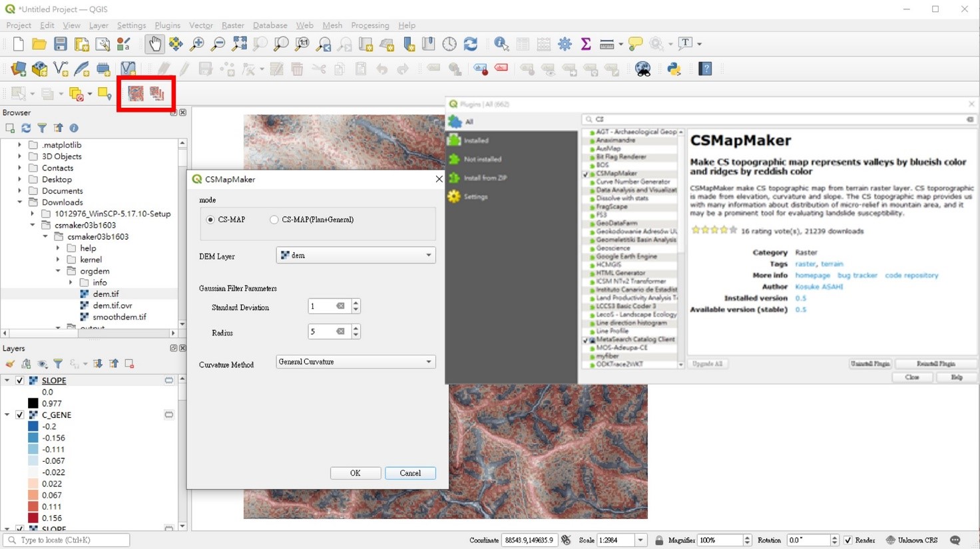Screen dimensions: 980x549
Task: Click Browser panel refresh icon
Action: [x=26, y=128]
